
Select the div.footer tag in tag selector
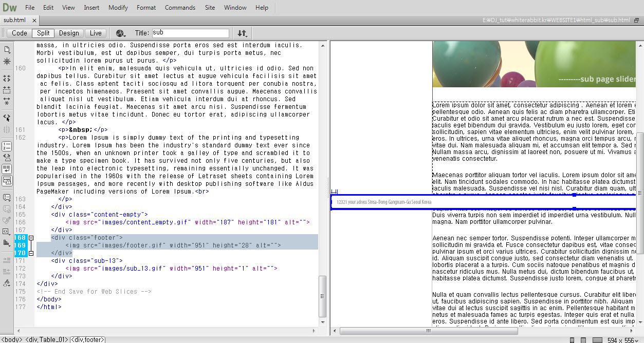click(x=88, y=339)
